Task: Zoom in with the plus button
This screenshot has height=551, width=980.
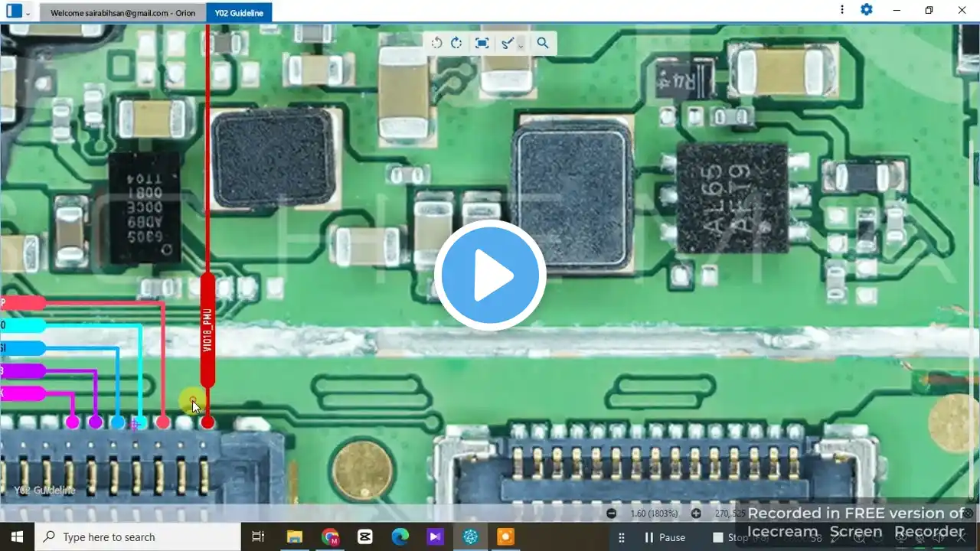Action: [696, 514]
